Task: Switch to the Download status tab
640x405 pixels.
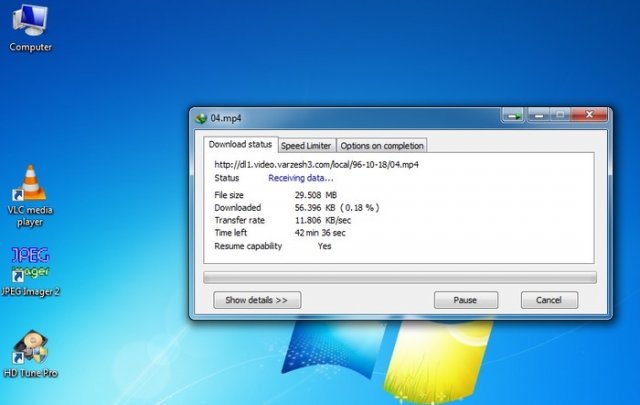Action: pyautogui.click(x=240, y=145)
